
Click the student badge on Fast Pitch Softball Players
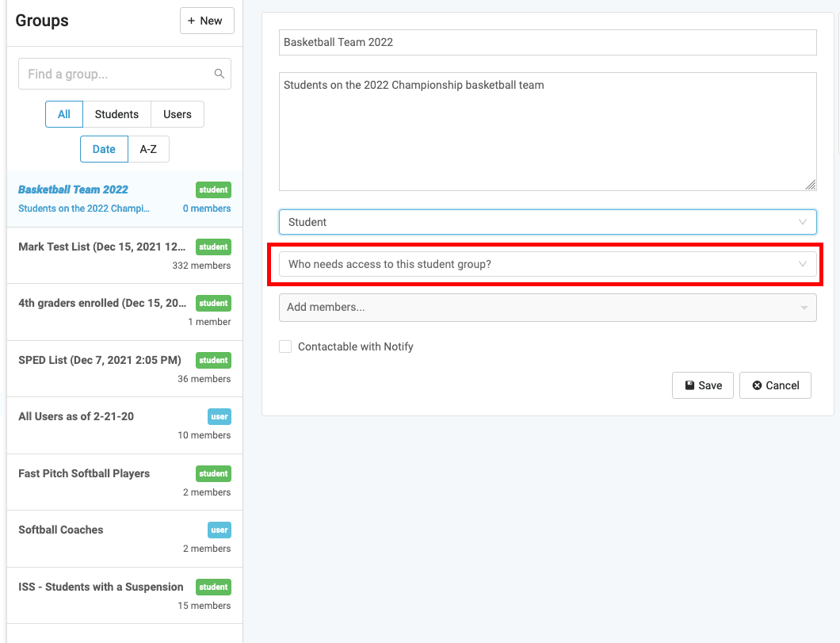(x=213, y=473)
